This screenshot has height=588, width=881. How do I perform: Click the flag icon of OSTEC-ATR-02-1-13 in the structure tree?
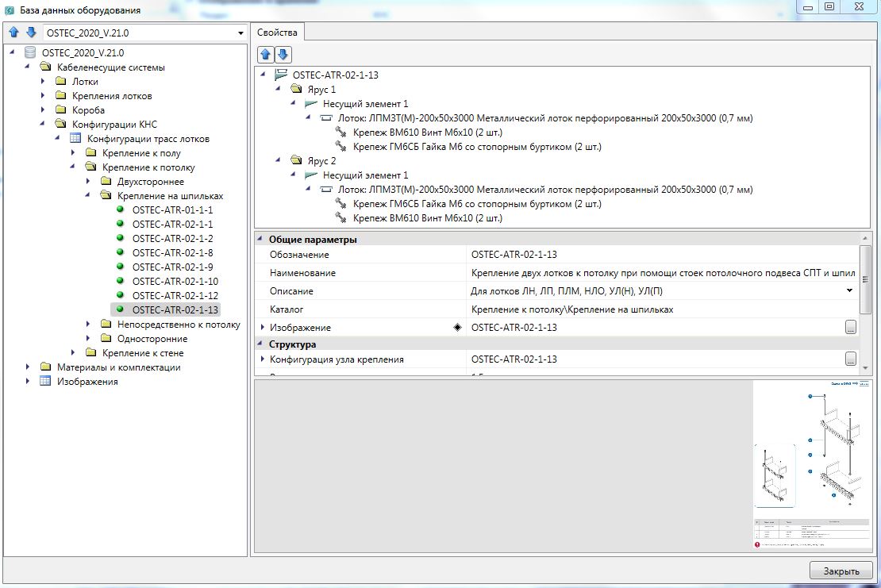(x=280, y=75)
